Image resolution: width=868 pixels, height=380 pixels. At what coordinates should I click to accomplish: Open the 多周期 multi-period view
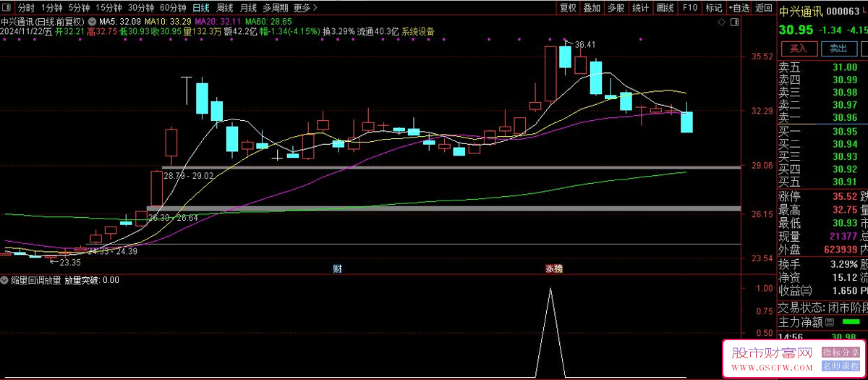[275, 8]
